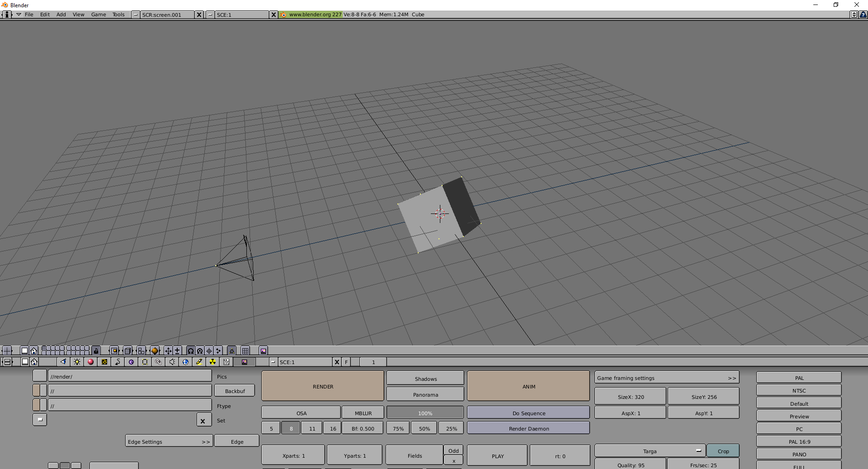Viewport: 868px width, 469px height.
Task: Open the view direction dropdown in 3D header
Action: 141,351
